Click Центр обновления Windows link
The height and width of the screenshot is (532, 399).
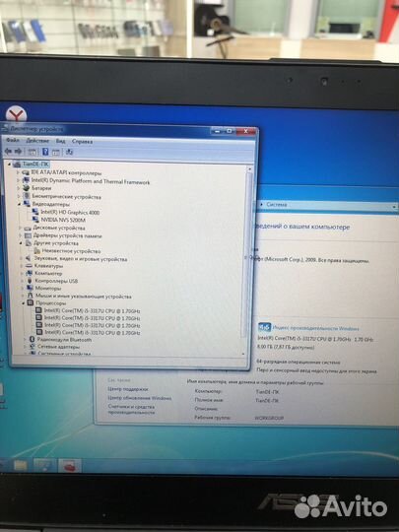click(x=140, y=398)
